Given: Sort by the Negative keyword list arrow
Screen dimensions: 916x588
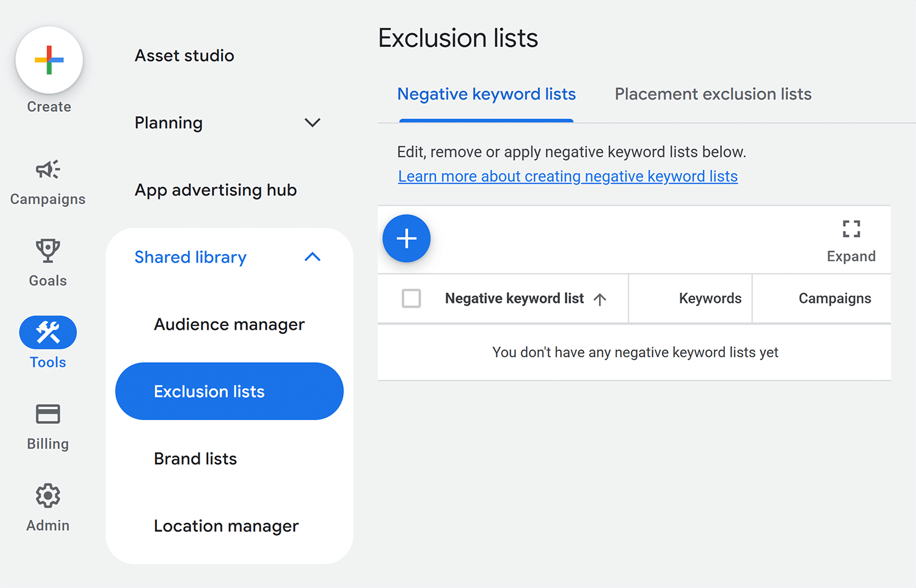Looking at the screenshot, I should tap(600, 299).
